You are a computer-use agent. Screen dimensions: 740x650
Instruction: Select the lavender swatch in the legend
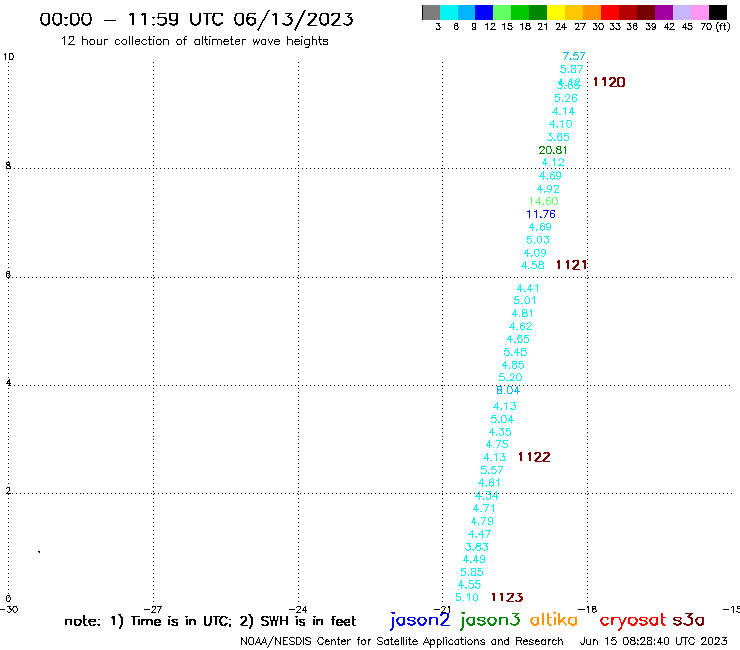681,12
